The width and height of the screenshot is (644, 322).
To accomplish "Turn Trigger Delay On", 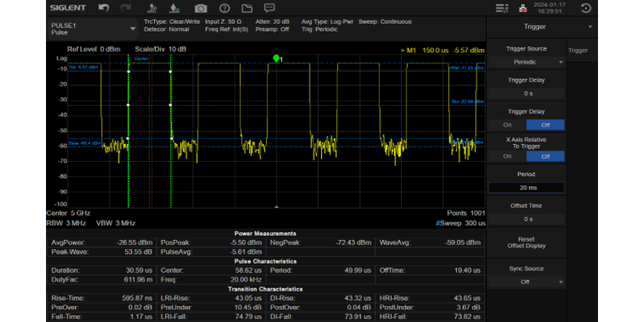I will [507, 124].
